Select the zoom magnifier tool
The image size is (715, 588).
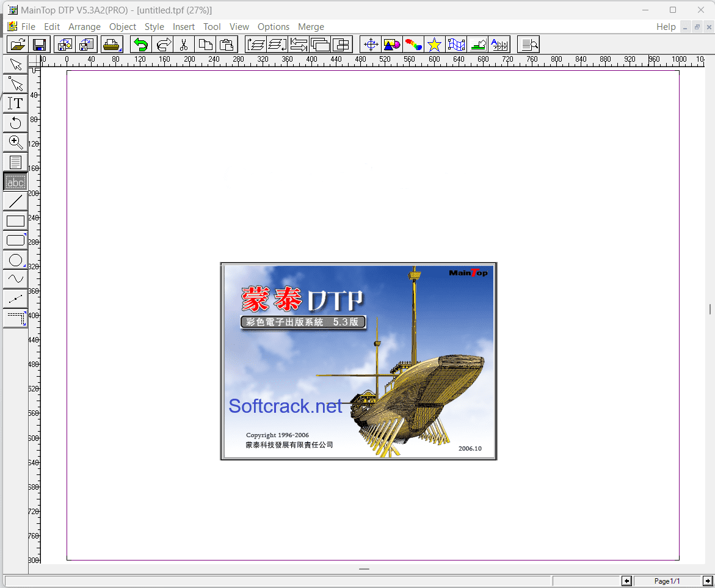pyautogui.click(x=15, y=142)
